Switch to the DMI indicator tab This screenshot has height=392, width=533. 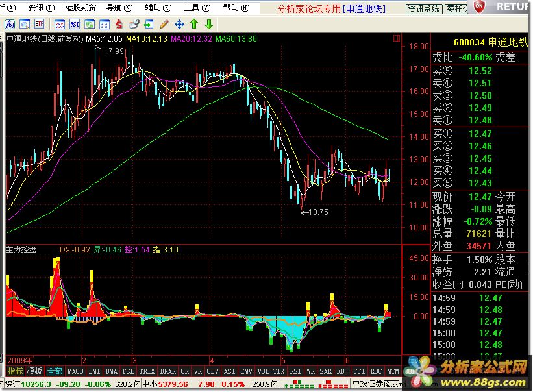tap(94, 371)
